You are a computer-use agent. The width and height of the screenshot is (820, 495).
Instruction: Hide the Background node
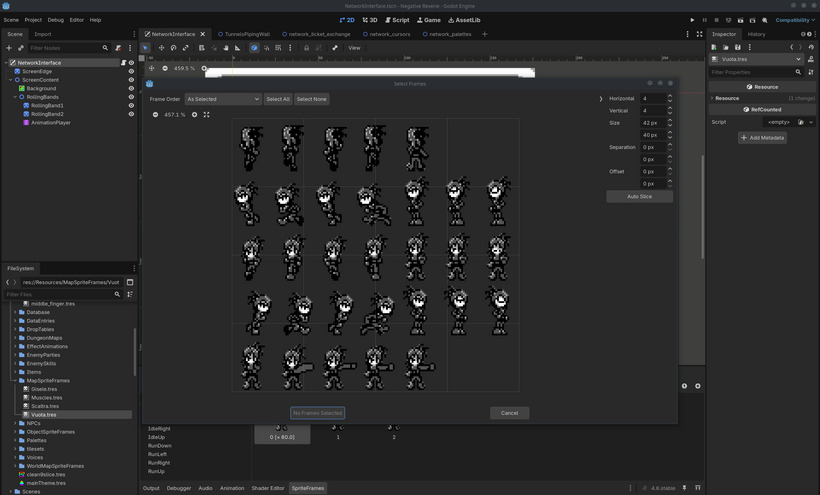coord(131,88)
